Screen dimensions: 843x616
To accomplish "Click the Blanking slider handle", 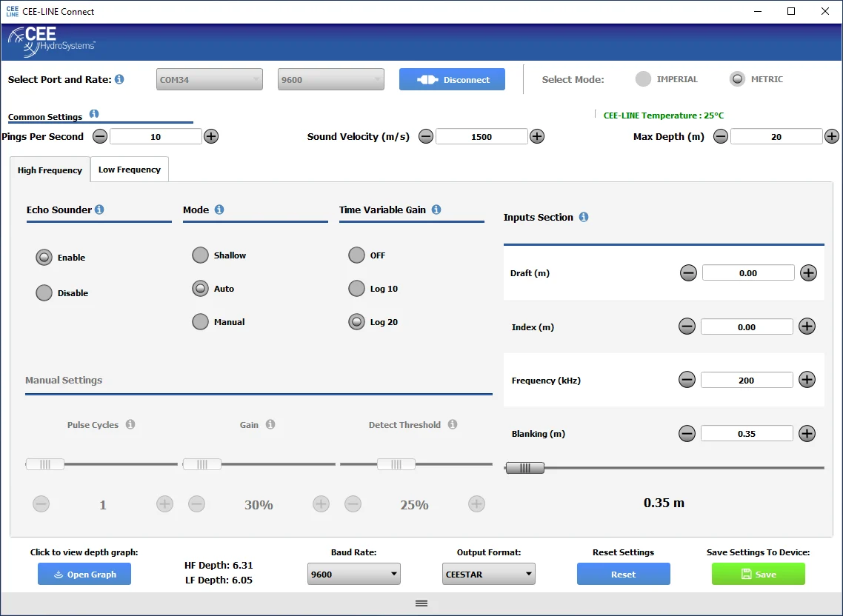I will click(x=525, y=468).
